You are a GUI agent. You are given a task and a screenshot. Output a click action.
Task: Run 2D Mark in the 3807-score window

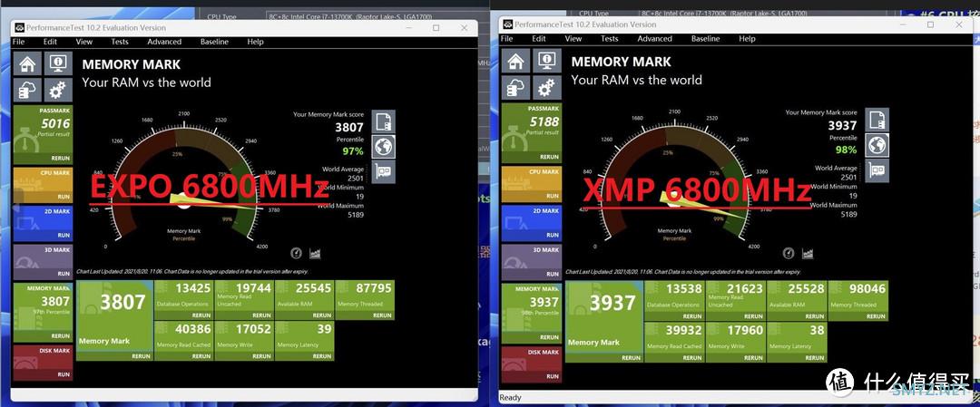[x=64, y=236]
